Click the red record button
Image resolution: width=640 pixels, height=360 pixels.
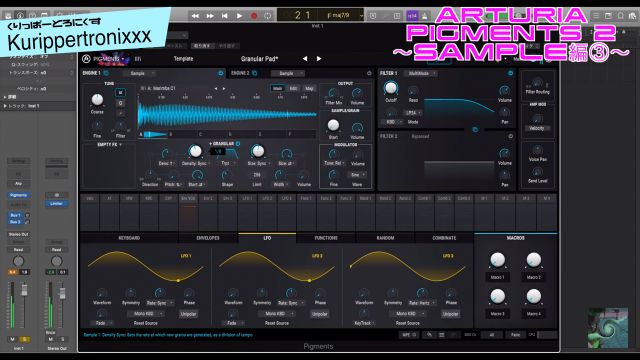click(253, 16)
